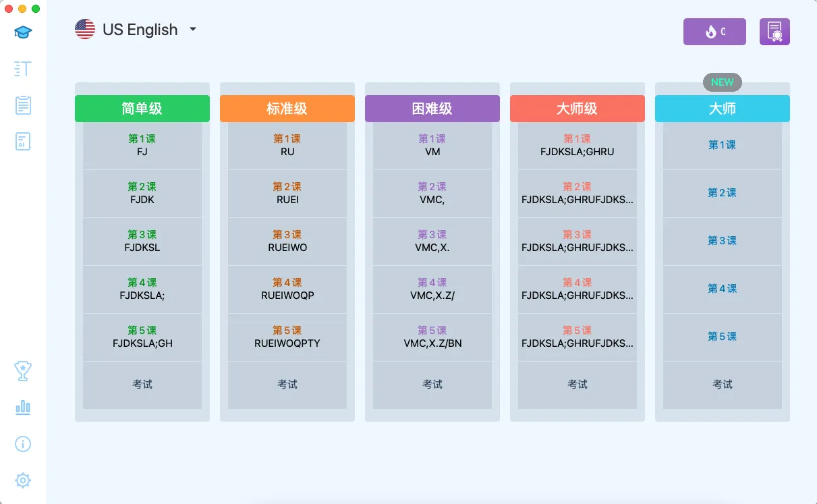Click the flame streak counter button
Screen dimensions: 817x504
pyautogui.click(x=714, y=32)
